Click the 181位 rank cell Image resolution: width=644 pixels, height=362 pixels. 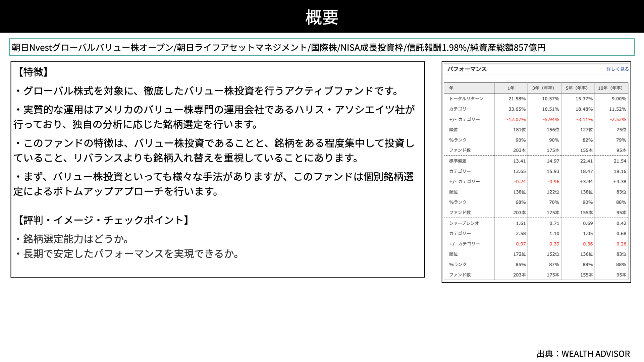coord(519,130)
